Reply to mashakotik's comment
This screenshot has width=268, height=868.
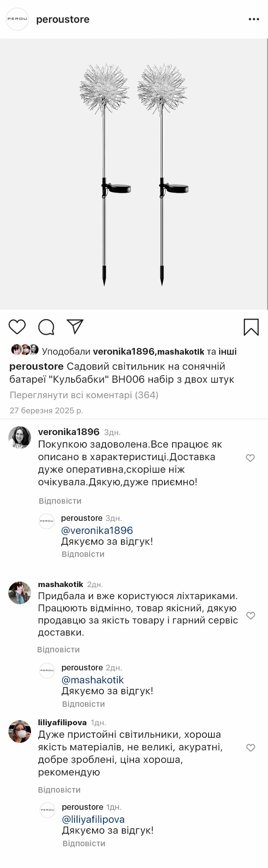(58, 649)
